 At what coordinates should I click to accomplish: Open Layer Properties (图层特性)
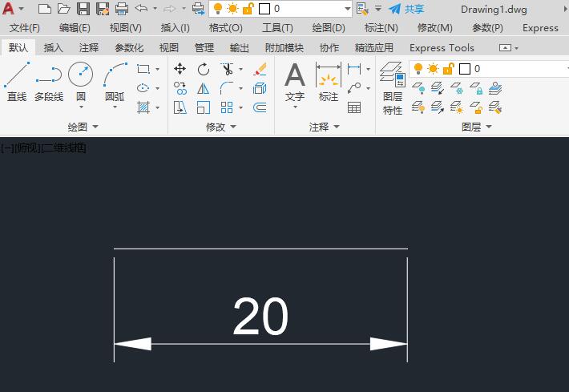[x=393, y=88]
